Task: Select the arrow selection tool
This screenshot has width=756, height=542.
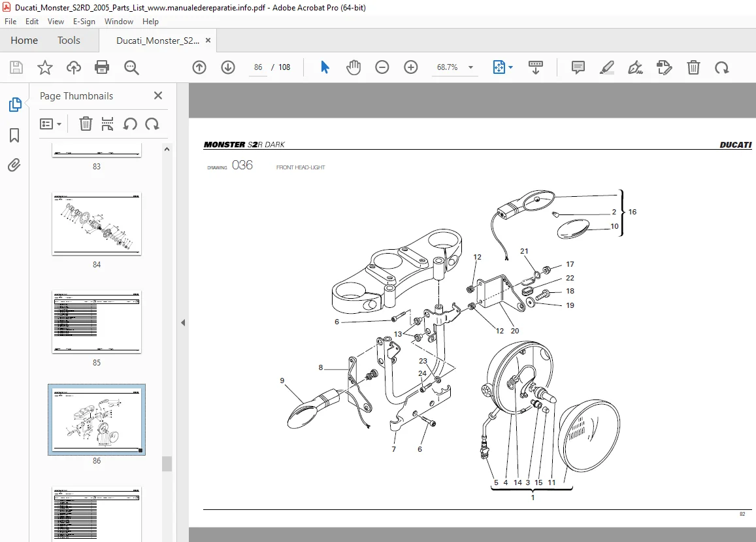Action: [x=325, y=67]
